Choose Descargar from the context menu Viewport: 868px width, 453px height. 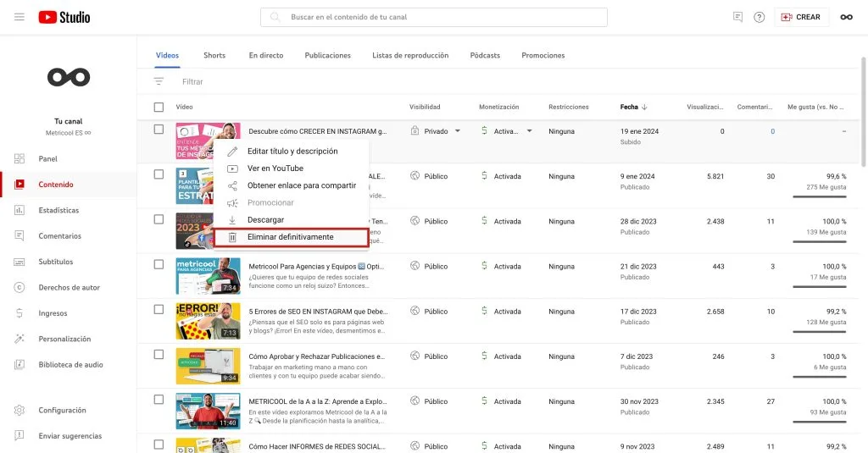[292, 219]
